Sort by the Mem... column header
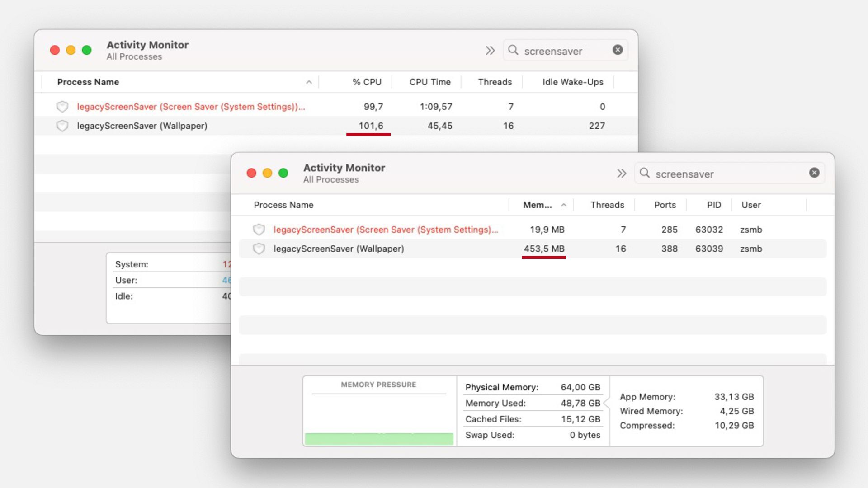The image size is (868, 488). click(538, 205)
